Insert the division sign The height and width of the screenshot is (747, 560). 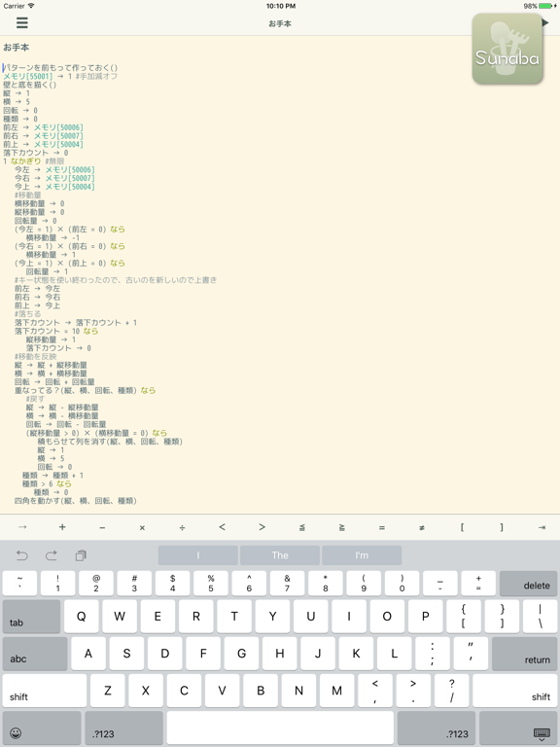point(183,527)
